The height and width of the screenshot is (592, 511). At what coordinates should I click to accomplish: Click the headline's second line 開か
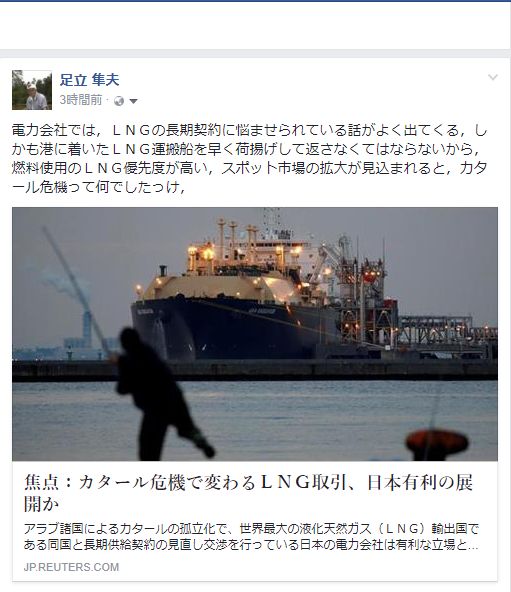click(41, 504)
